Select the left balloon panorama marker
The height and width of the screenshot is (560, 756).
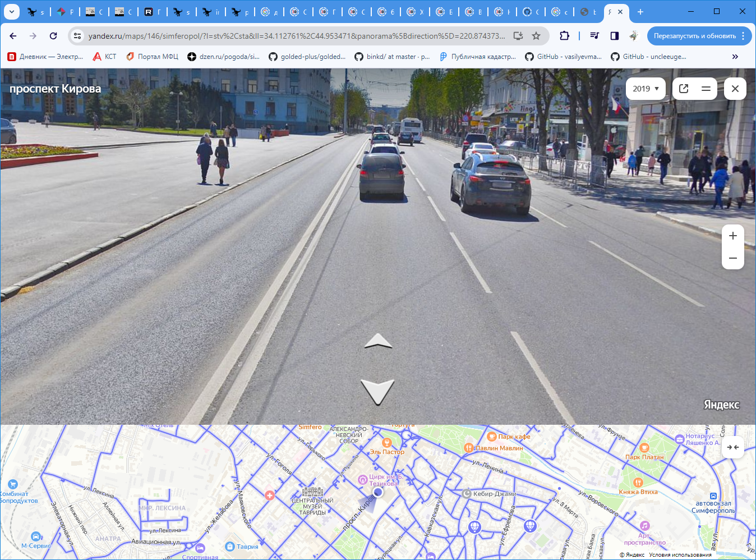pos(474,527)
